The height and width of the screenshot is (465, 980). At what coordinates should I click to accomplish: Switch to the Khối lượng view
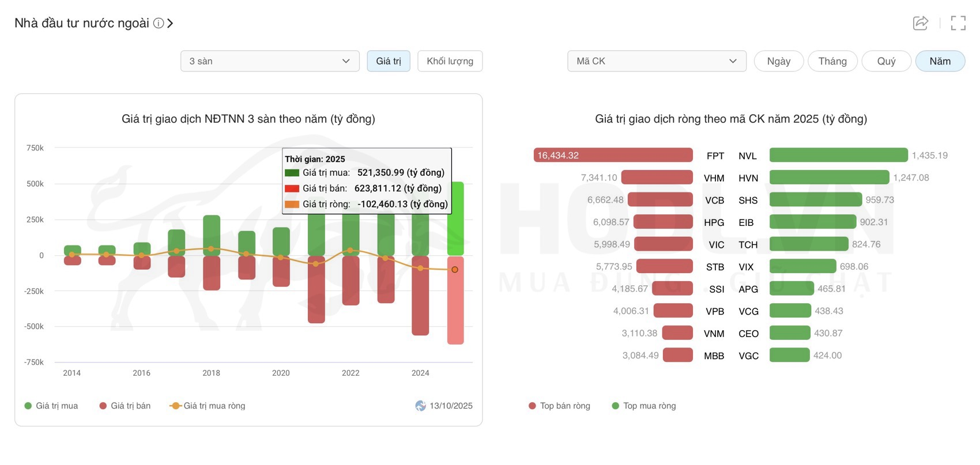pos(450,61)
